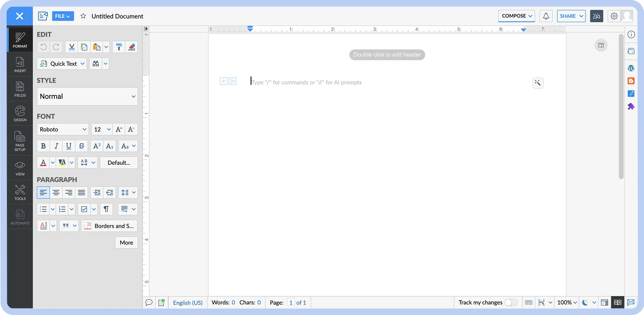Screen dimensions: 644x315
Task: Toggle paragraph marks with the pilcrow
Action: tap(106, 209)
